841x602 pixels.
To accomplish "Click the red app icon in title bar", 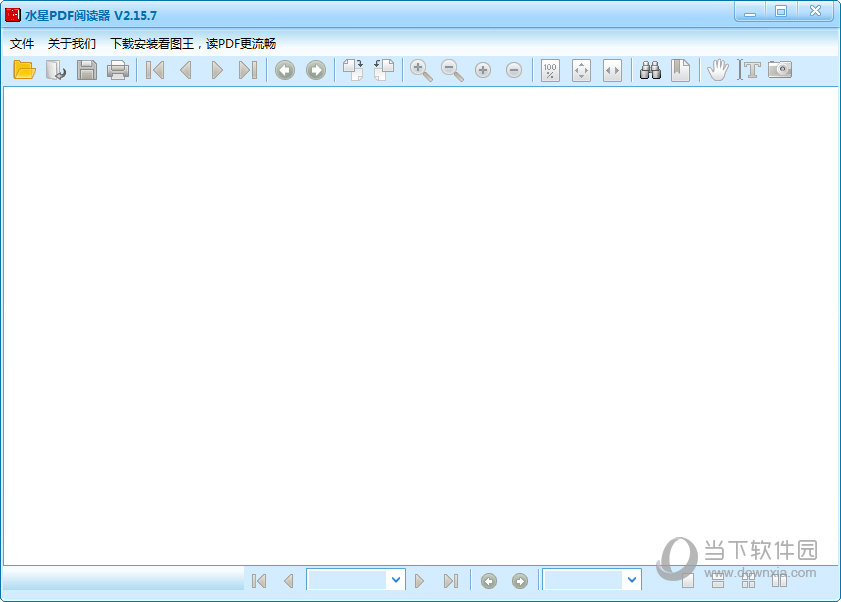I will 12,14.
